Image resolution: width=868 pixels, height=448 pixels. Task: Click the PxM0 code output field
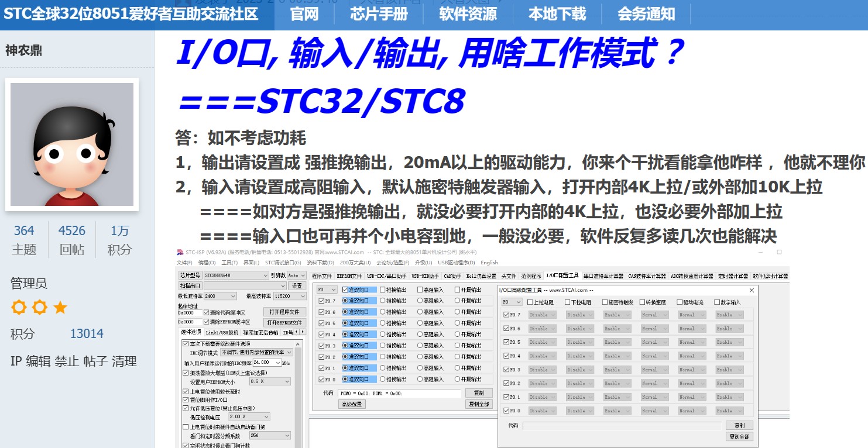(400, 393)
